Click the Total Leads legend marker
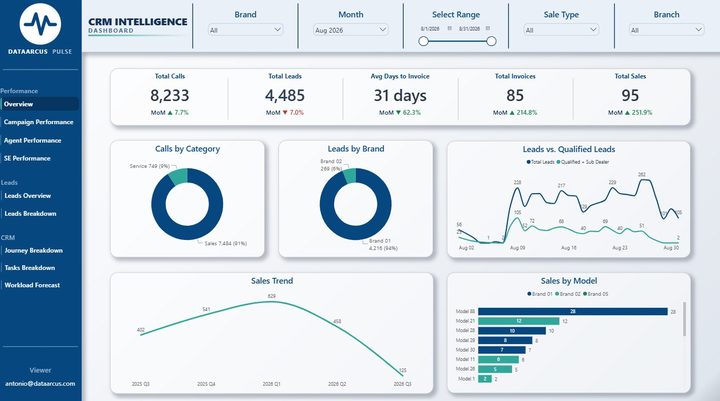 click(x=528, y=162)
